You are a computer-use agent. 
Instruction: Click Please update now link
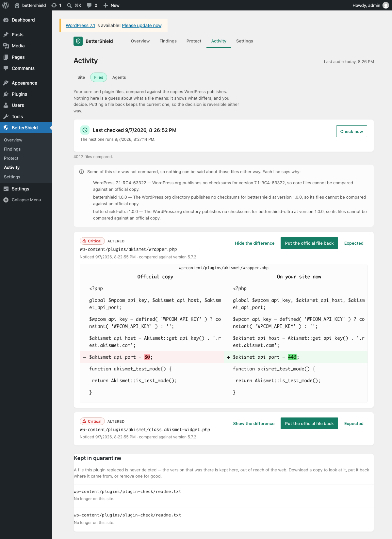click(142, 25)
